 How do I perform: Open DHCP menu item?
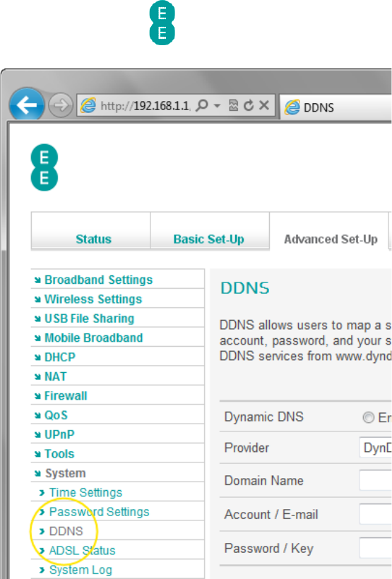[60, 357]
